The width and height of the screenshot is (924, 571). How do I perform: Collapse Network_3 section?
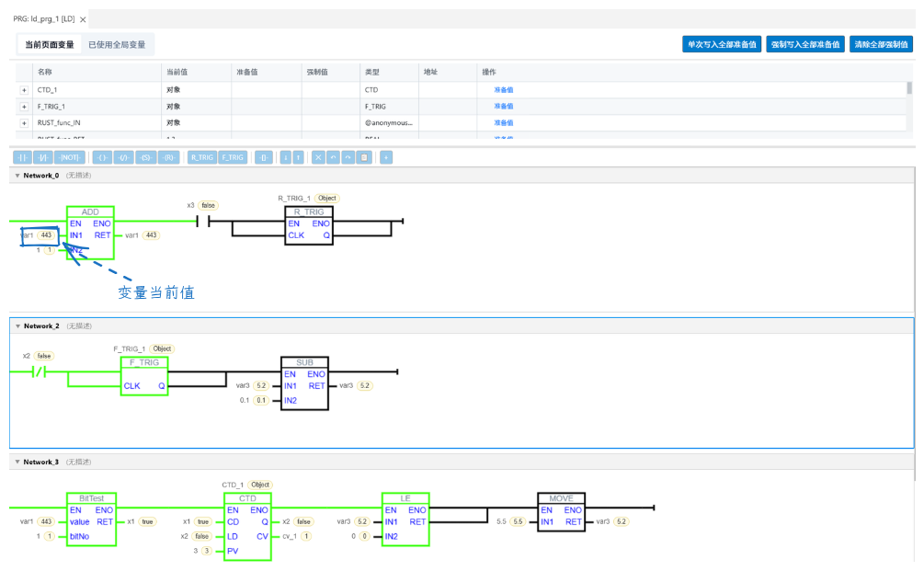[x=17, y=462]
